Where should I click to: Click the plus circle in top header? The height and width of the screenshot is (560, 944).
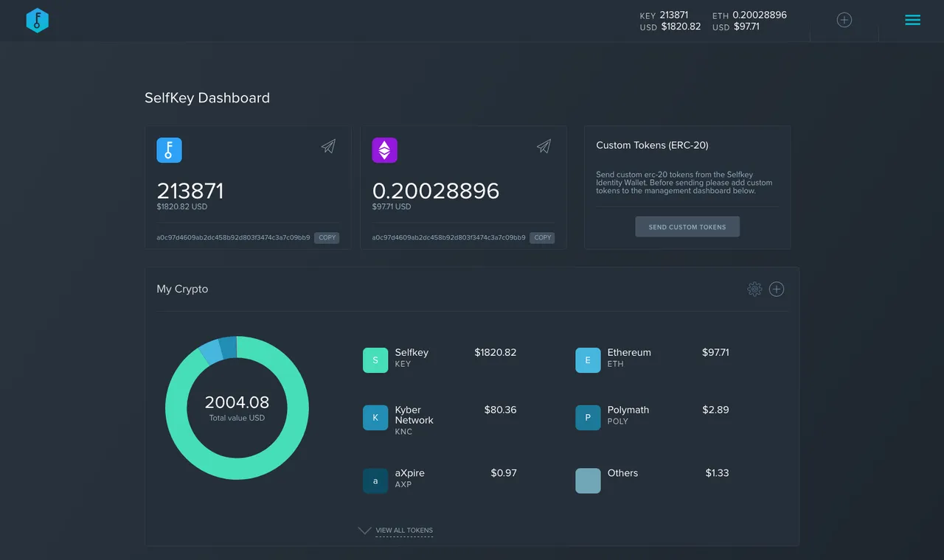(x=844, y=21)
